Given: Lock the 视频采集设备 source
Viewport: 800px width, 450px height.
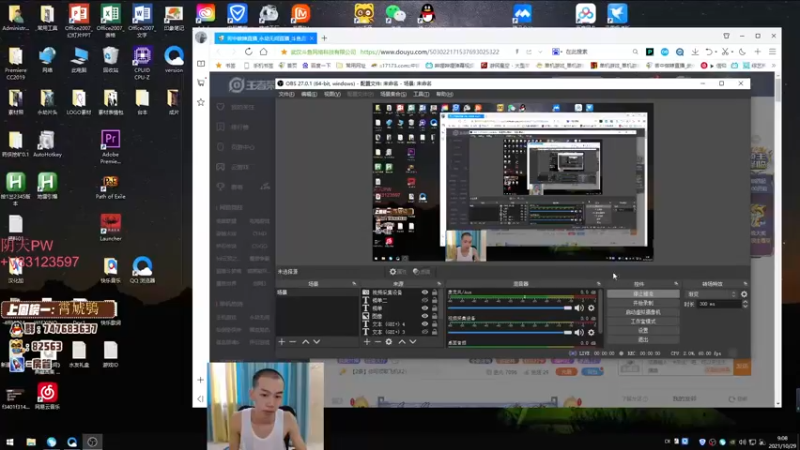Looking at the screenshot, I should pos(435,292).
